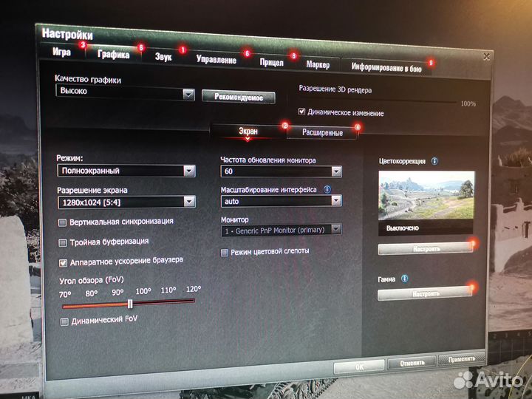Adjust the Разрешение 3D рендера slider

(378, 100)
